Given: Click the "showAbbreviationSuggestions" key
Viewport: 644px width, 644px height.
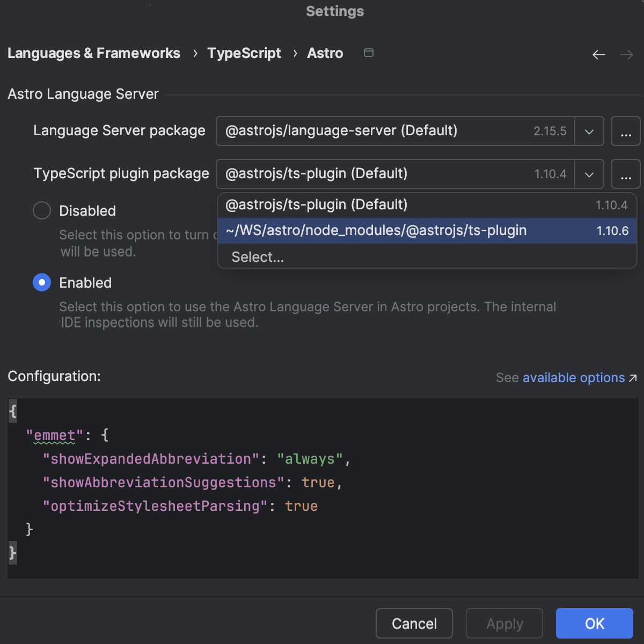Looking at the screenshot, I should (x=163, y=482).
